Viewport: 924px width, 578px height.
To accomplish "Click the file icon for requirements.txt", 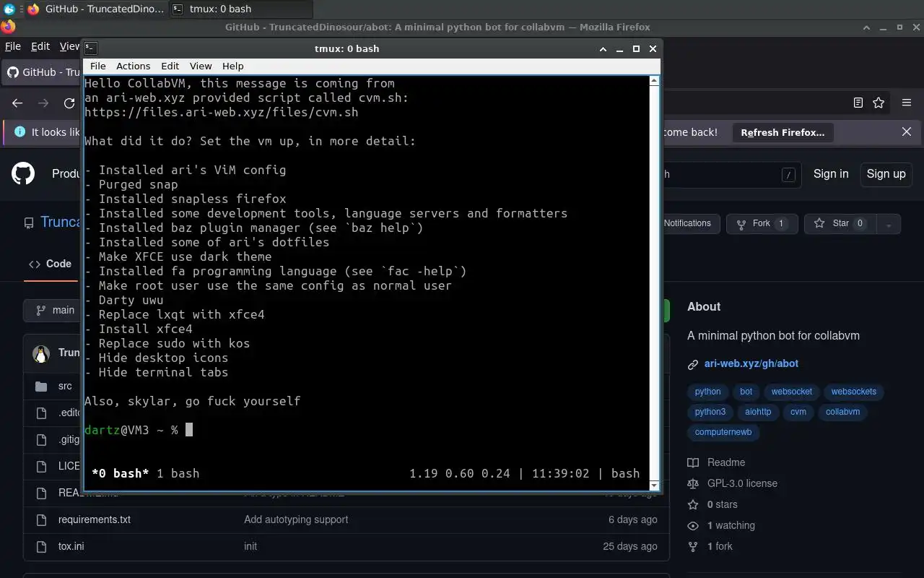I will tap(41, 519).
